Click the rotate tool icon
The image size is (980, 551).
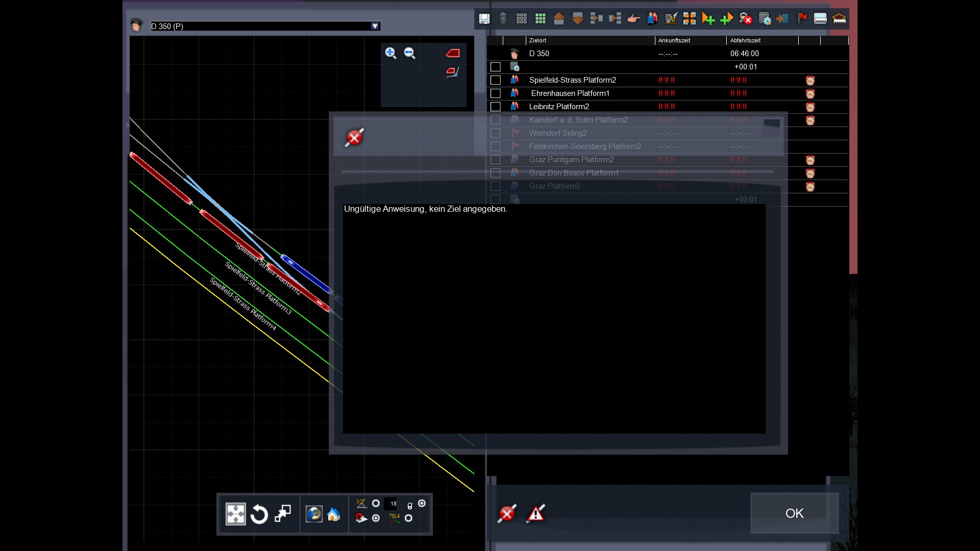coord(259,514)
